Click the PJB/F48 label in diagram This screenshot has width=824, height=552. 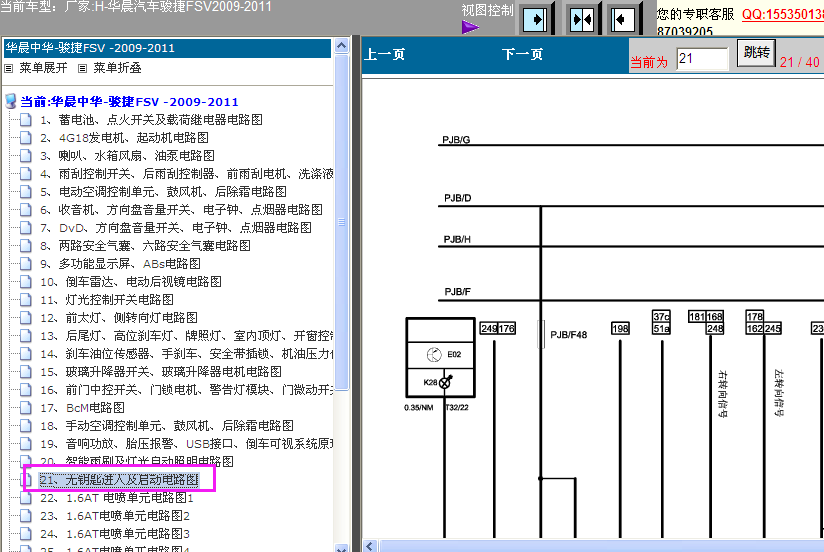click(x=568, y=335)
